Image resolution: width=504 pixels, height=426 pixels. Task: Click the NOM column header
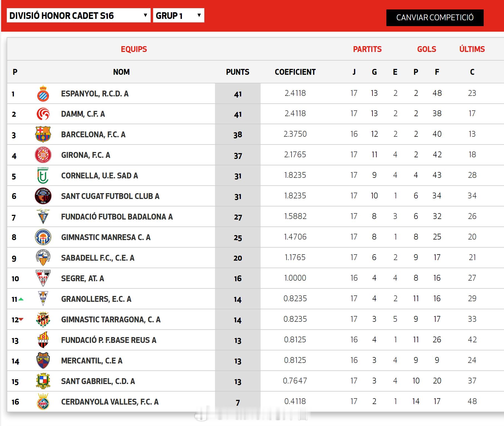point(121,72)
